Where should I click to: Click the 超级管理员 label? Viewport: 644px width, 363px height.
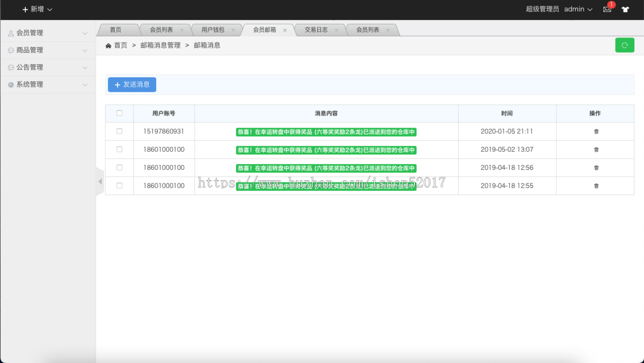coord(543,9)
